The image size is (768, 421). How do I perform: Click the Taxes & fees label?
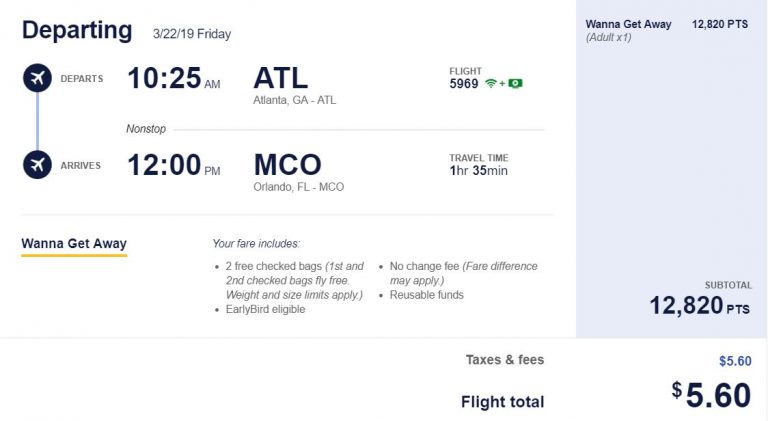tap(505, 360)
